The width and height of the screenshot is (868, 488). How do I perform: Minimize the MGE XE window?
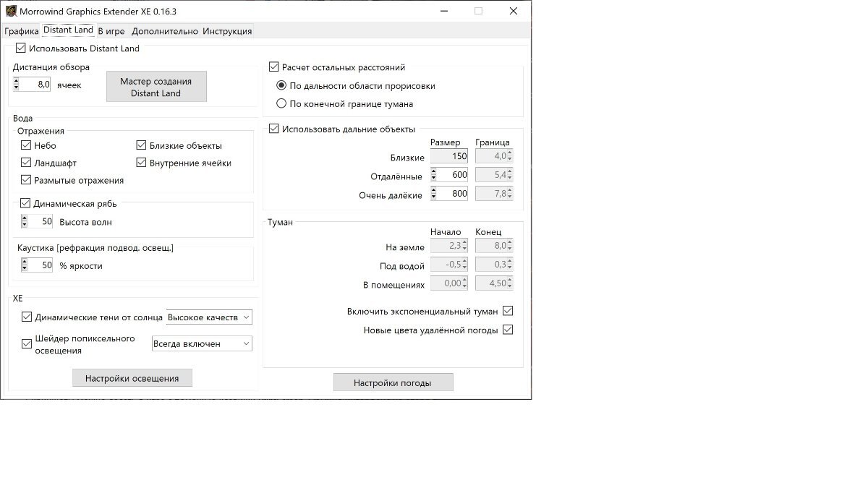443,11
